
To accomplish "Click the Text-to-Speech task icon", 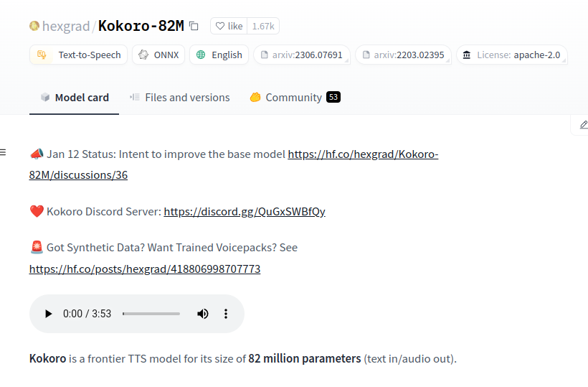I will click(42, 55).
